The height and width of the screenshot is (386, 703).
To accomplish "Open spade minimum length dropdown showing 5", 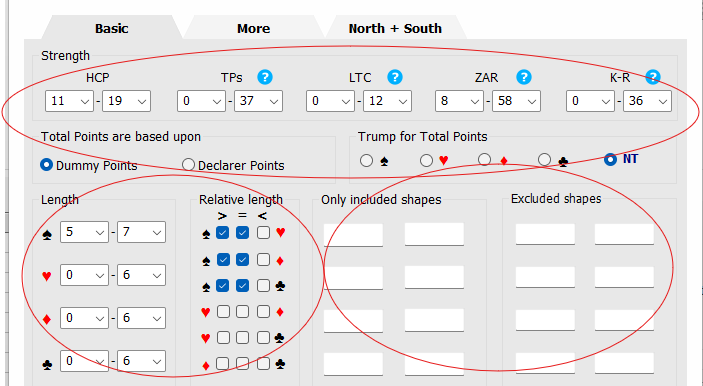I will [84, 232].
